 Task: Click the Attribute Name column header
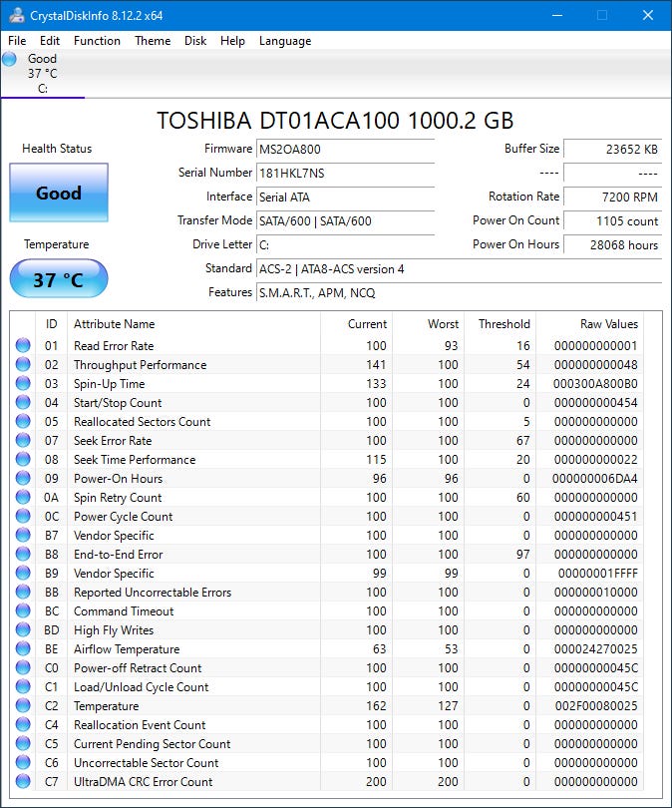115,324
